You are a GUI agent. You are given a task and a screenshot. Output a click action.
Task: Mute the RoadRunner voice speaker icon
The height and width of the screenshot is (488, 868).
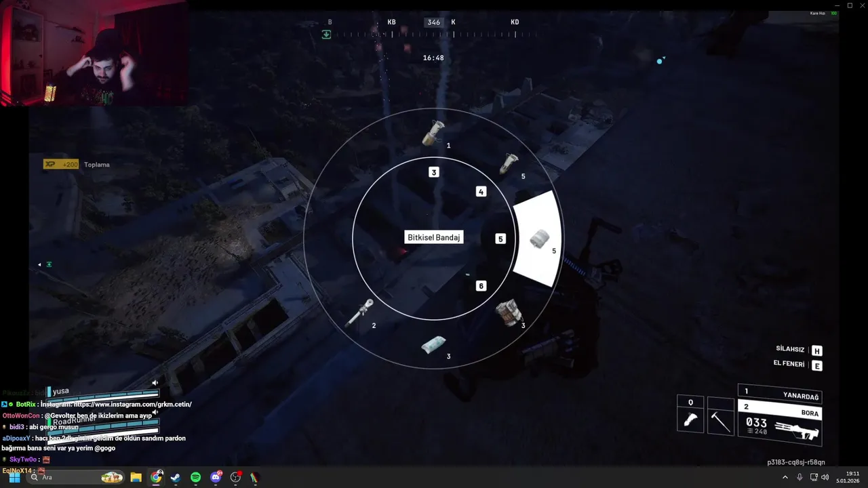point(155,412)
